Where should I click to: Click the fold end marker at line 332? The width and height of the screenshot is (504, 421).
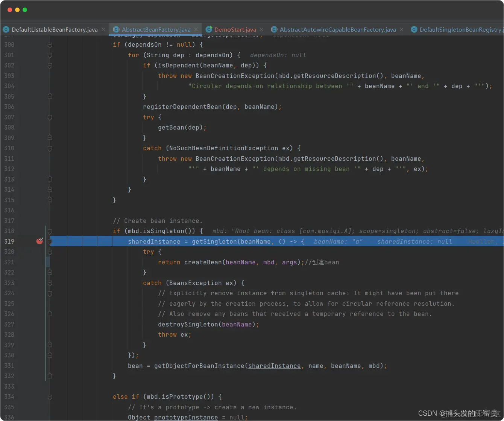(50, 376)
